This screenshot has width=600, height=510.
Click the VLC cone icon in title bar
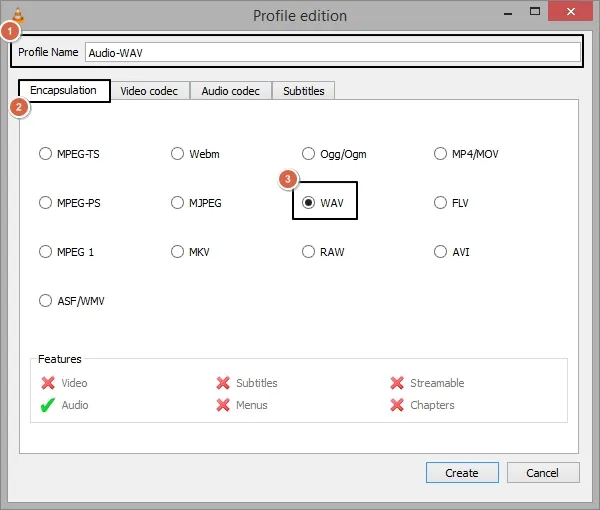point(18,15)
